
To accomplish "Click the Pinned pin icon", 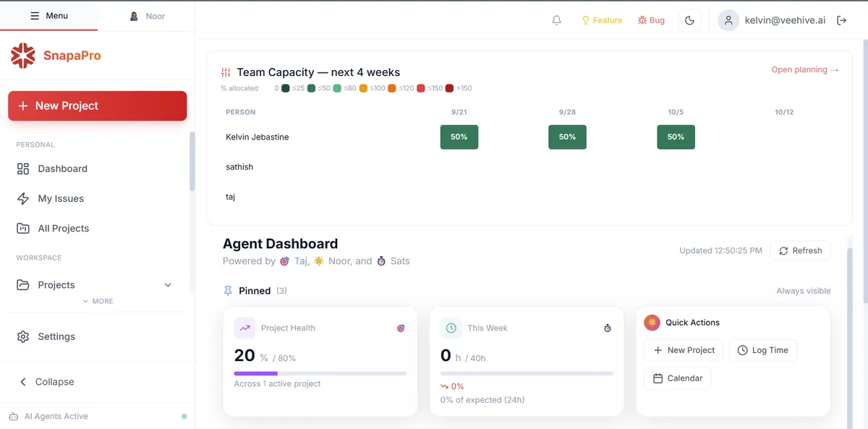I will click(x=228, y=291).
